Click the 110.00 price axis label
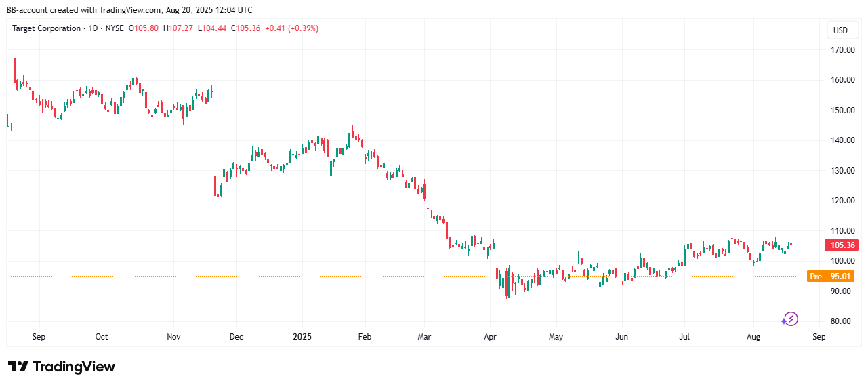 [842, 231]
